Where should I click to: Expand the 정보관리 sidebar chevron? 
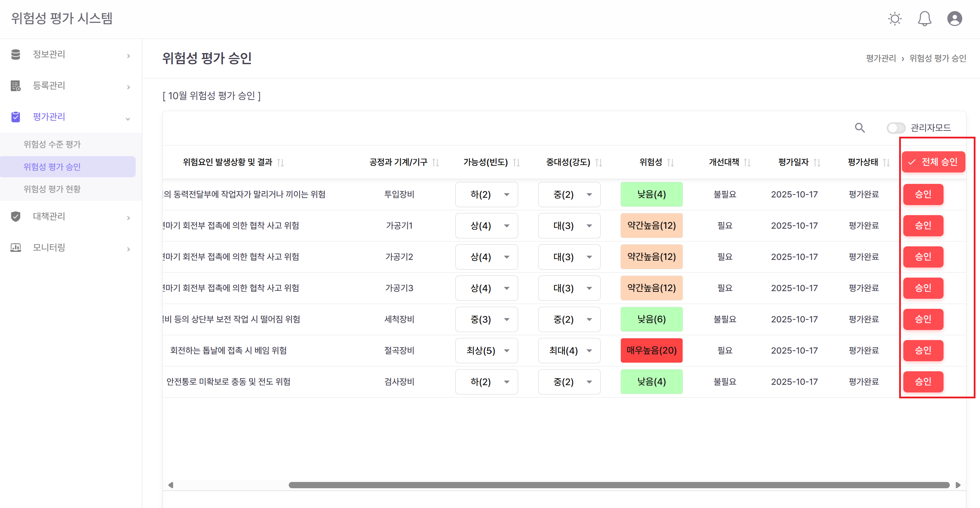129,56
